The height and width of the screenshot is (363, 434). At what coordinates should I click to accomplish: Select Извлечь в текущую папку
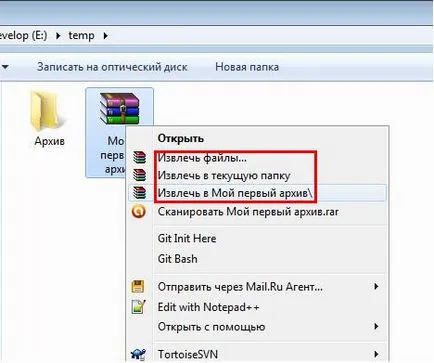[257, 175]
